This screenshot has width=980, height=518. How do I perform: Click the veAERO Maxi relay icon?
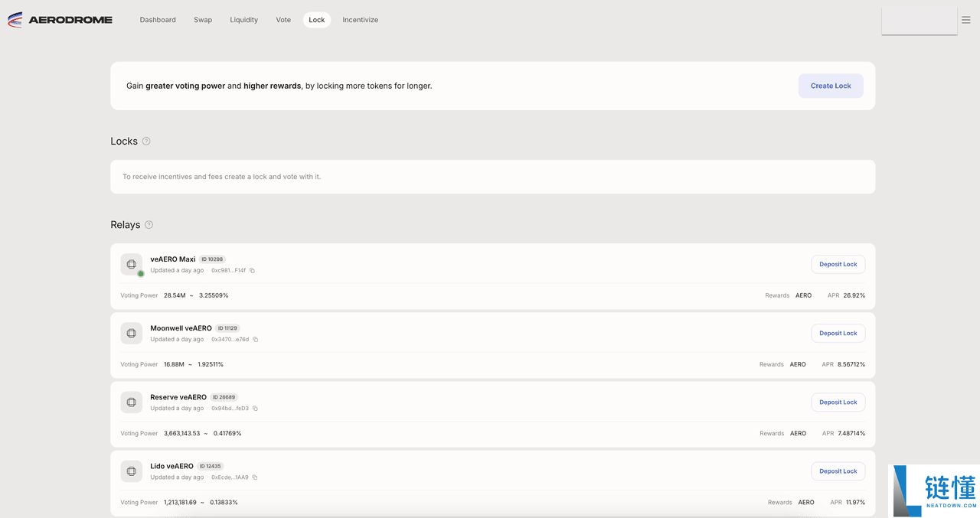tap(131, 264)
